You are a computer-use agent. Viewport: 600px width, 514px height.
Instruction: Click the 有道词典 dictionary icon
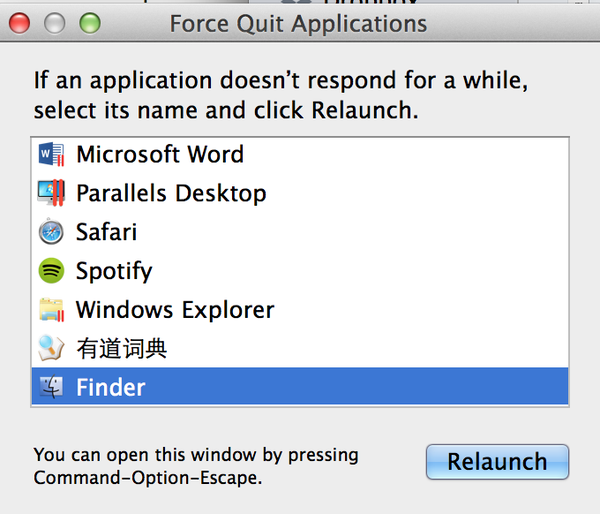tap(51, 348)
